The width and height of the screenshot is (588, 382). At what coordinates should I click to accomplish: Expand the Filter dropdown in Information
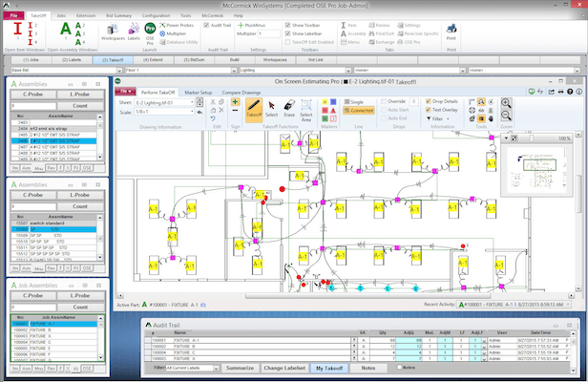point(448,118)
